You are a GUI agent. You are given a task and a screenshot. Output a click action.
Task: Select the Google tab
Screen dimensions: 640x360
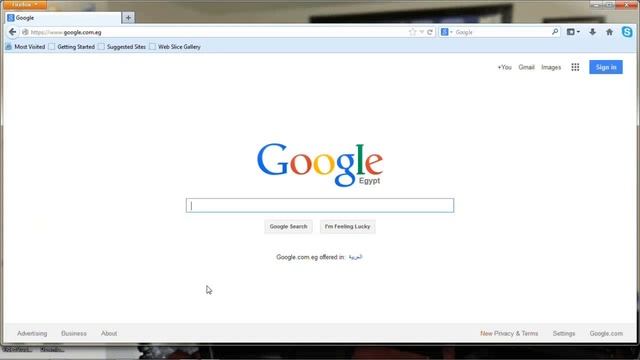click(63, 18)
